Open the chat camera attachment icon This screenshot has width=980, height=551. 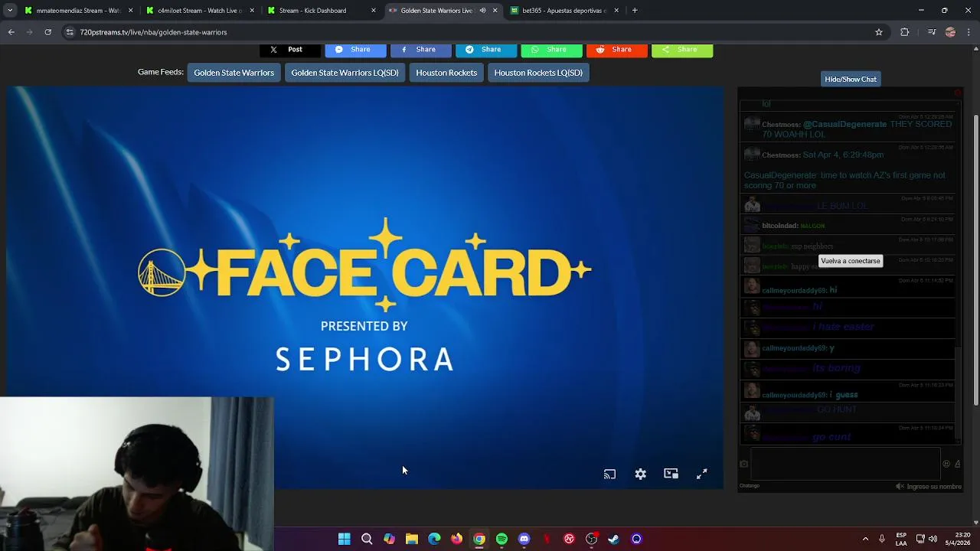coord(743,464)
